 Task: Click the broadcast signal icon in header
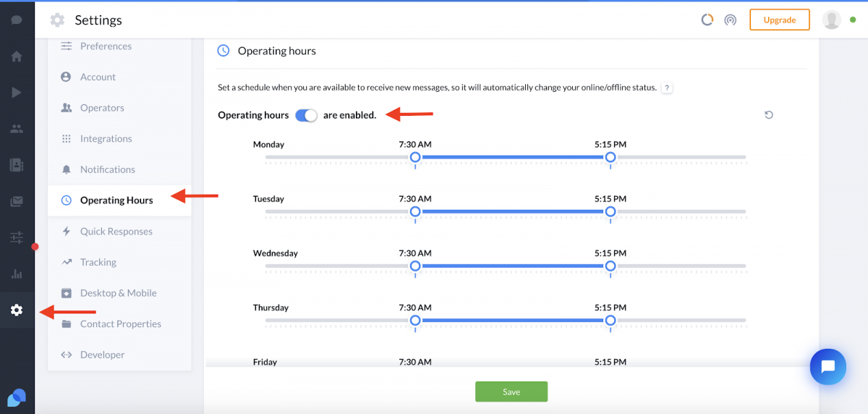coord(731,20)
